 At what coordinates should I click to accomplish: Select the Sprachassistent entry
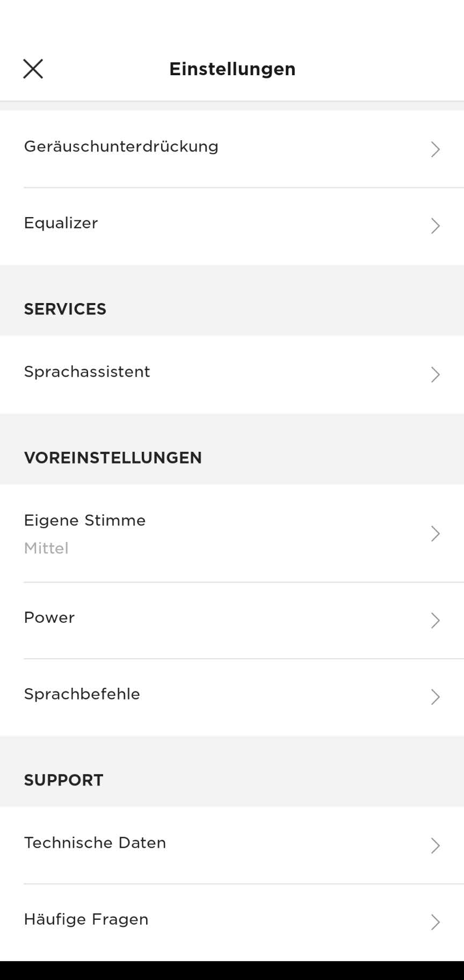[87, 372]
